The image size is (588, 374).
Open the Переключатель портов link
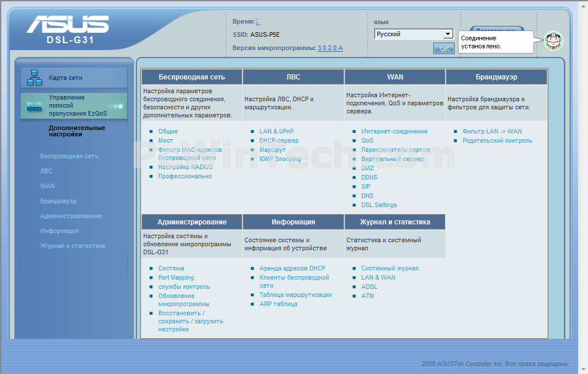point(396,150)
